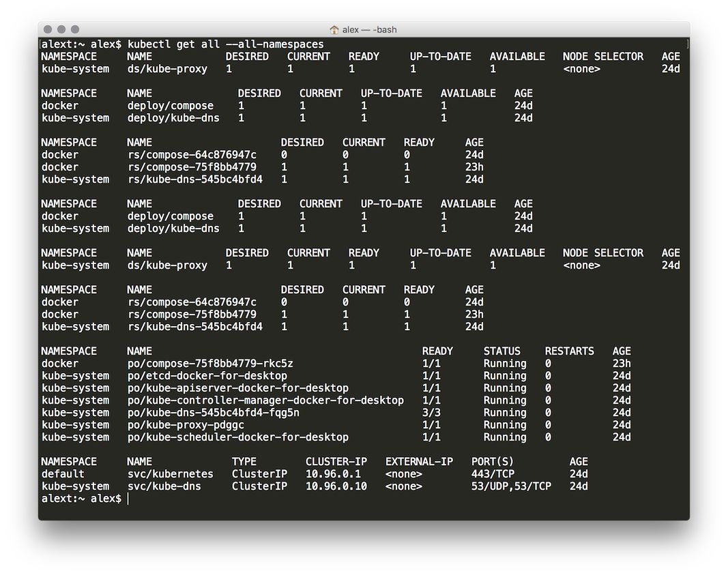Select pod name po/kube-apiserver-docker-for-desktop

[x=237, y=388]
